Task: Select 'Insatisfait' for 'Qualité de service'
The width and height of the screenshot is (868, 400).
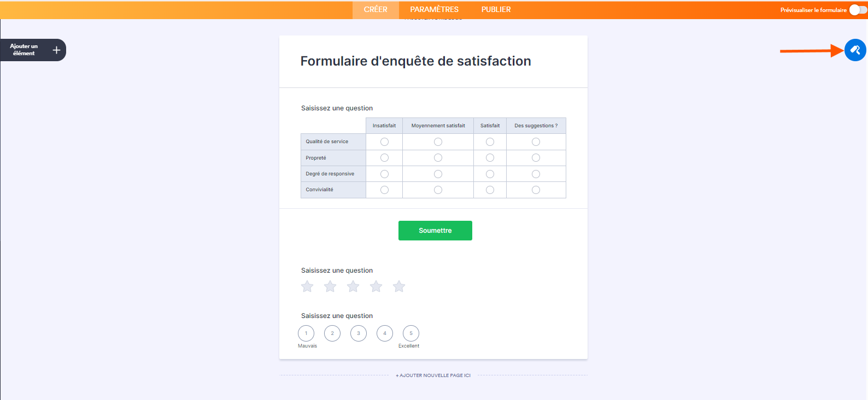Action: point(384,141)
